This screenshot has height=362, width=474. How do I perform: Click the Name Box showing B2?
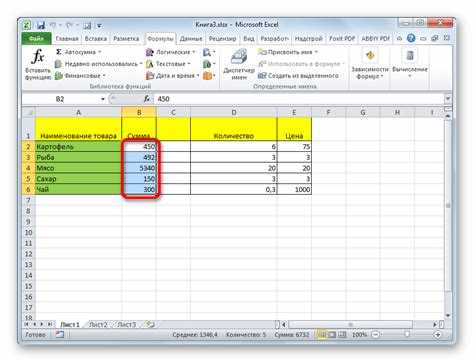[60, 99]
